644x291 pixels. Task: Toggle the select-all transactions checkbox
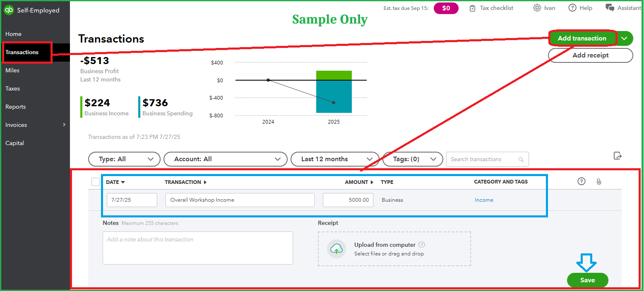[96, 182]
